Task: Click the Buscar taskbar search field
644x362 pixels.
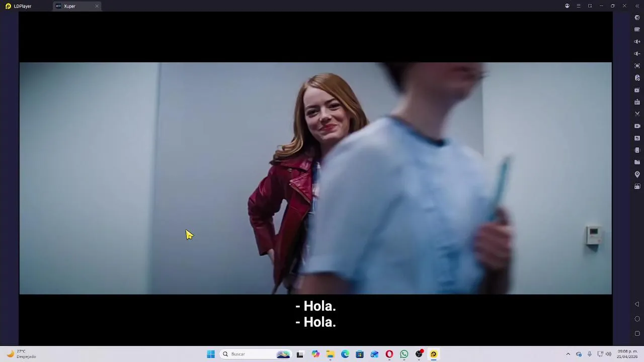Action: (x=256, y=354)
